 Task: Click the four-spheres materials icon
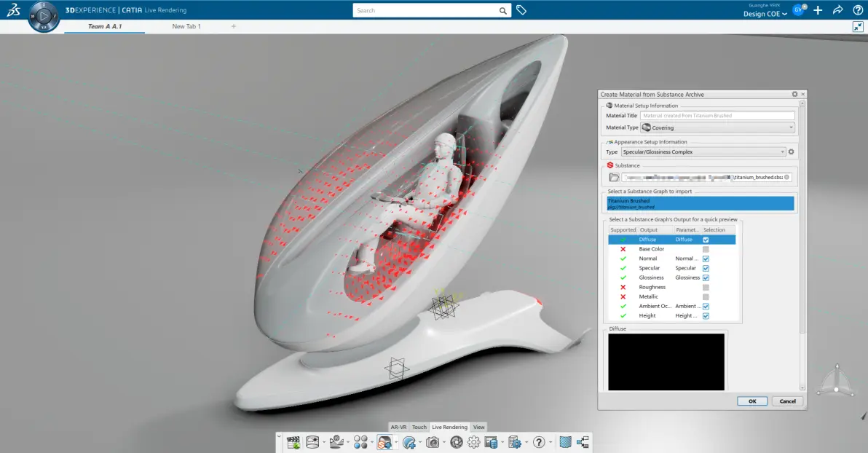tap(360, 443)
